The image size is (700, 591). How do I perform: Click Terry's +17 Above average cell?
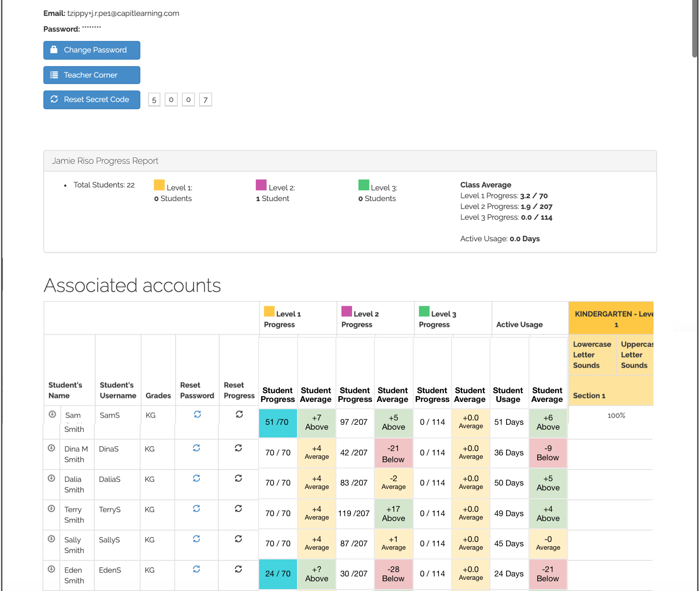(x=393, y=514)
